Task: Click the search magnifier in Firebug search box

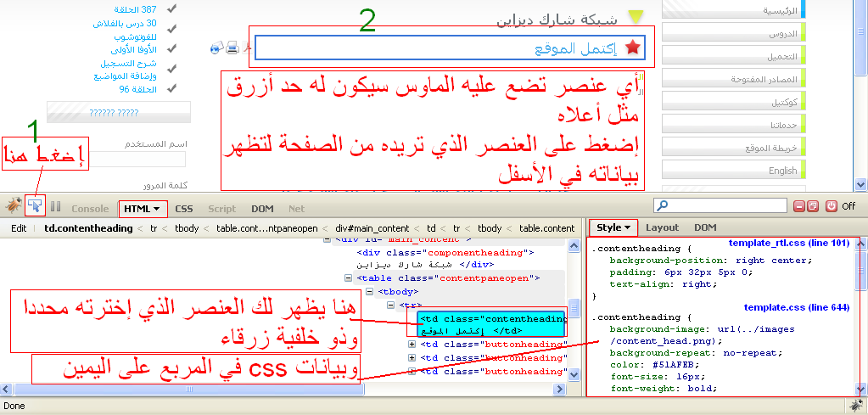Action: click(x=662, y=206)
